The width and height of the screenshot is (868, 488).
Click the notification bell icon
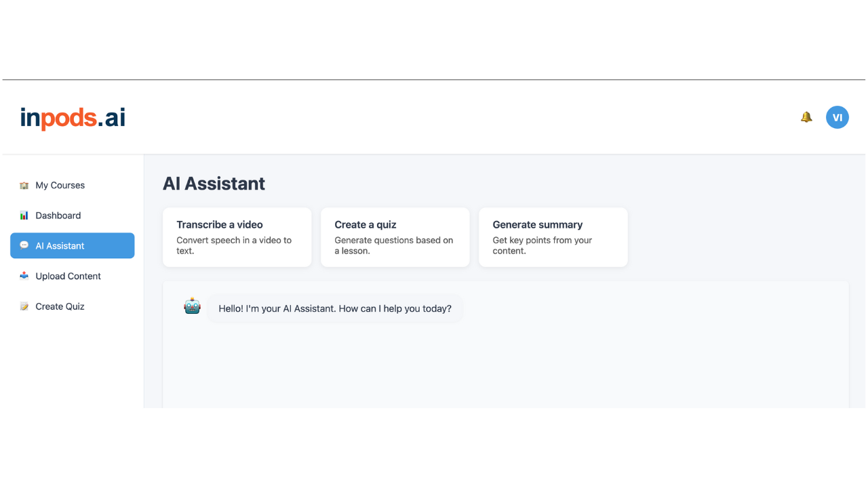[806, 117]
